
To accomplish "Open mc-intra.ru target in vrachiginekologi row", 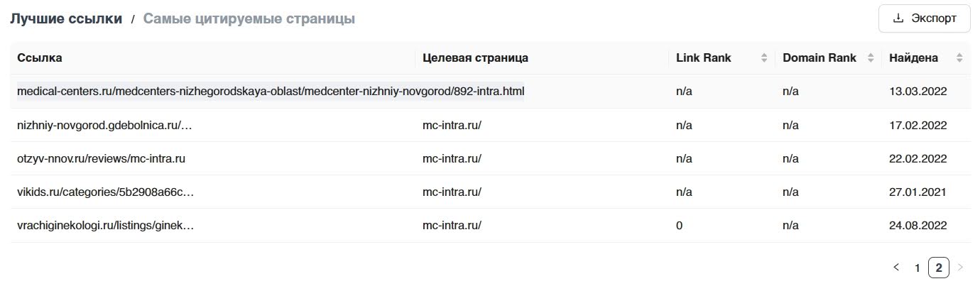I will 452,226.
